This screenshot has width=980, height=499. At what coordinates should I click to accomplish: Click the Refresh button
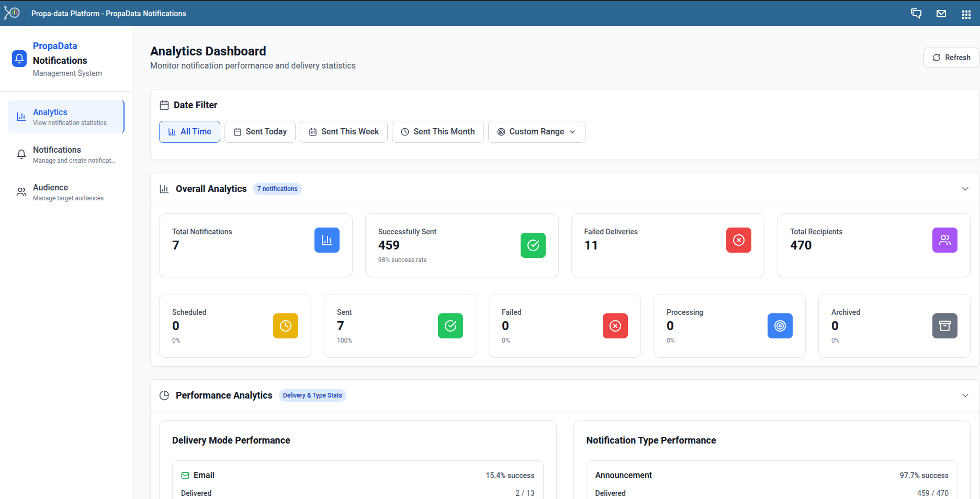click(951, 58)
